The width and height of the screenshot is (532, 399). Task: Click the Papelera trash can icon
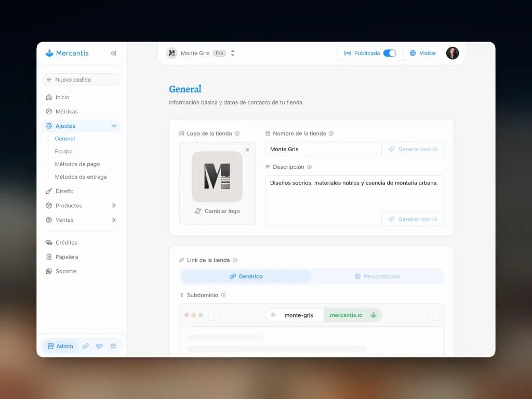(49, 257)
